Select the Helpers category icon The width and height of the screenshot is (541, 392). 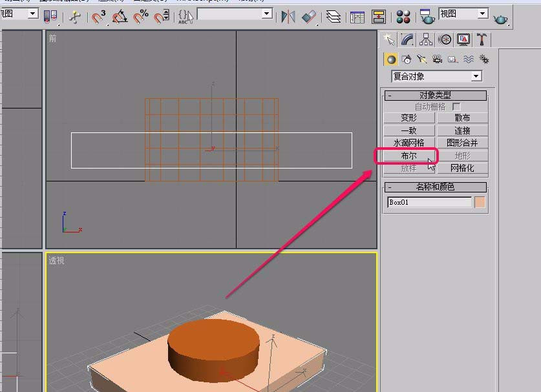pos(452,59)
